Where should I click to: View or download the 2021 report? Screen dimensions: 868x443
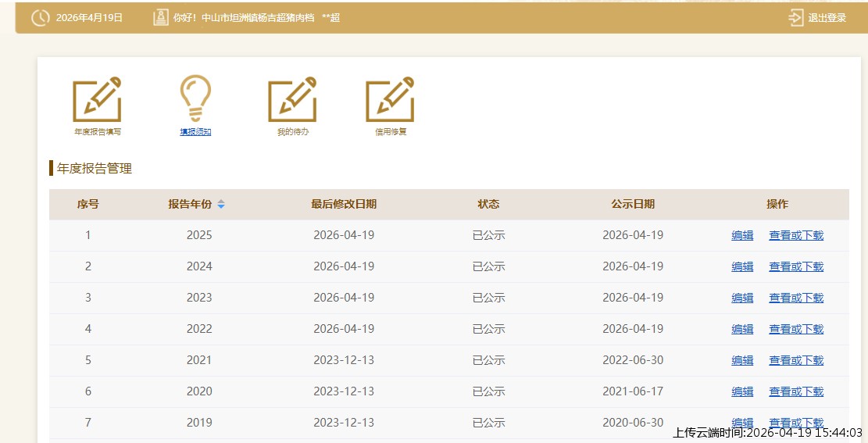796,360
